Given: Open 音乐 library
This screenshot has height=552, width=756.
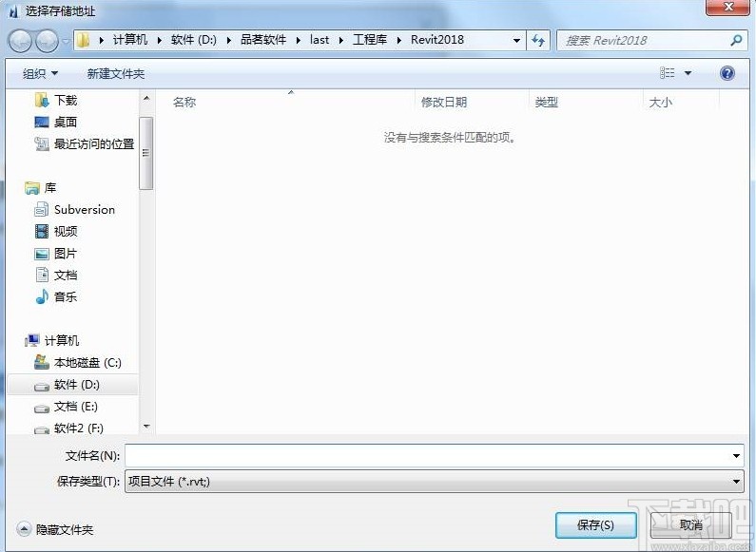Looking at the screenshot, I should (66, 296).
